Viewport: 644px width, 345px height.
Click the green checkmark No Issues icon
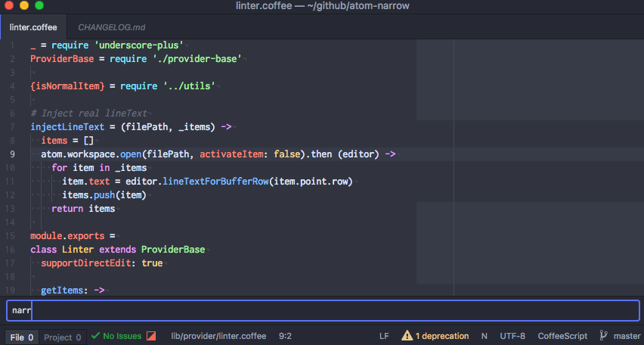click(x=96, y=336)
